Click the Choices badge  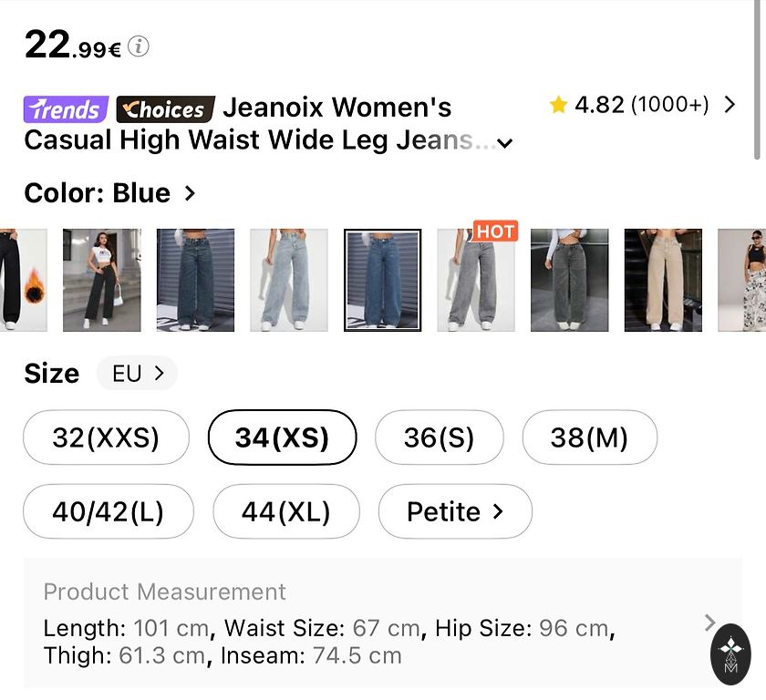tap(166, 109)
